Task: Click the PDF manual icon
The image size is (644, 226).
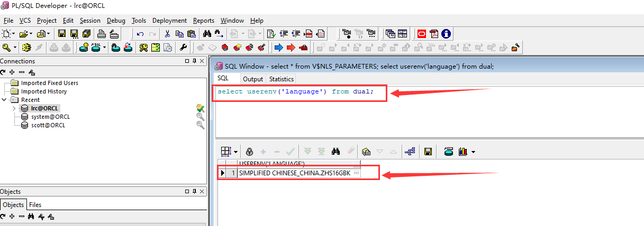Action: (x=434, y=34)
